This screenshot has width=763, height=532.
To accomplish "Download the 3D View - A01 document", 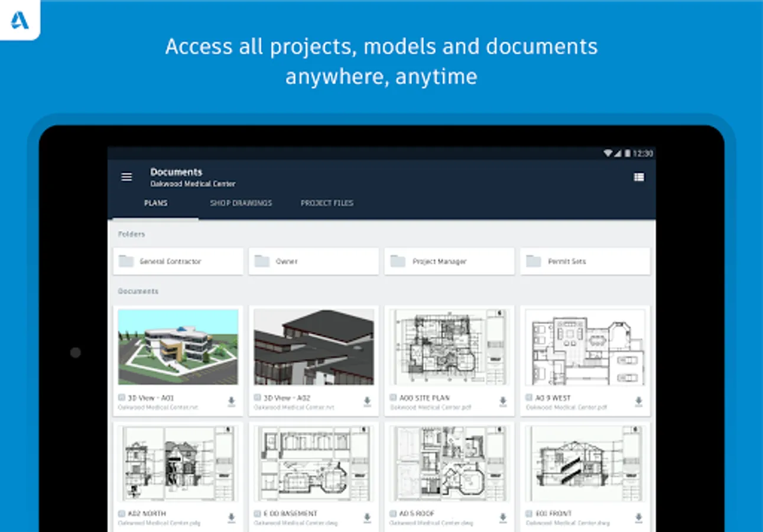I will (231, 402).
